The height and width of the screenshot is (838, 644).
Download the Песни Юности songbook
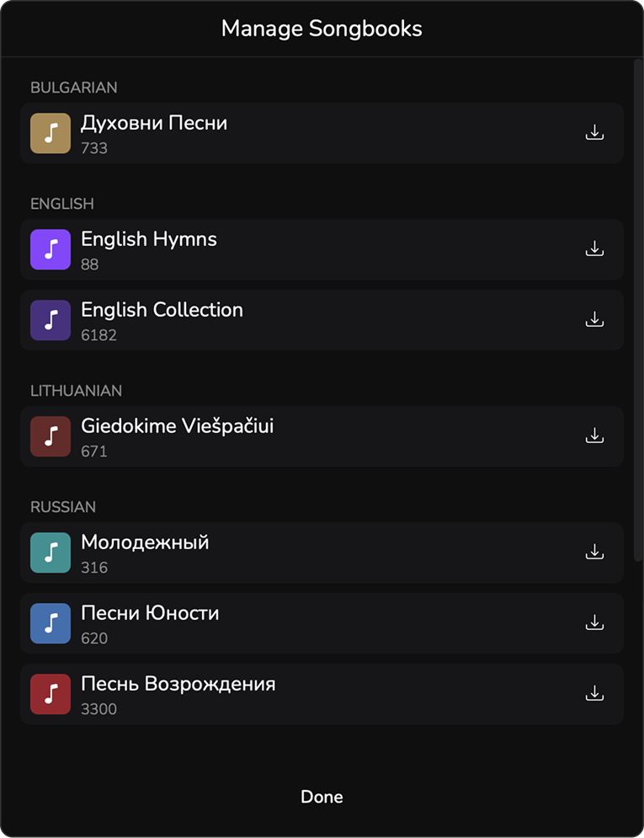pyautogui.click(x=594, y=623)
